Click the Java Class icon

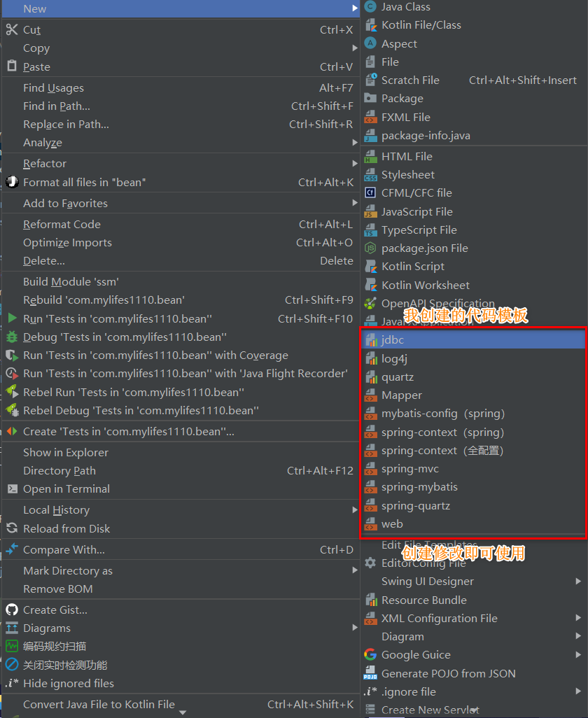coord(370,6)
